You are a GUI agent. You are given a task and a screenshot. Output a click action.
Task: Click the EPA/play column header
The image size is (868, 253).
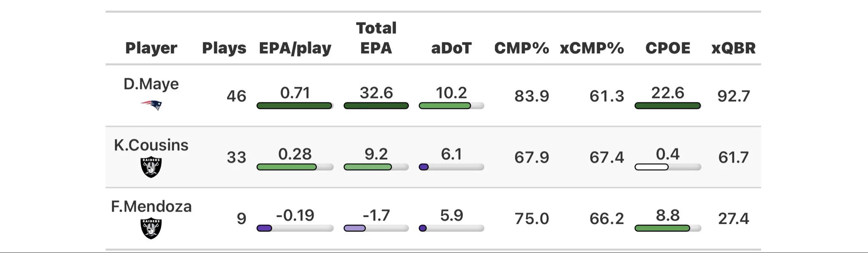coord(295,48)
